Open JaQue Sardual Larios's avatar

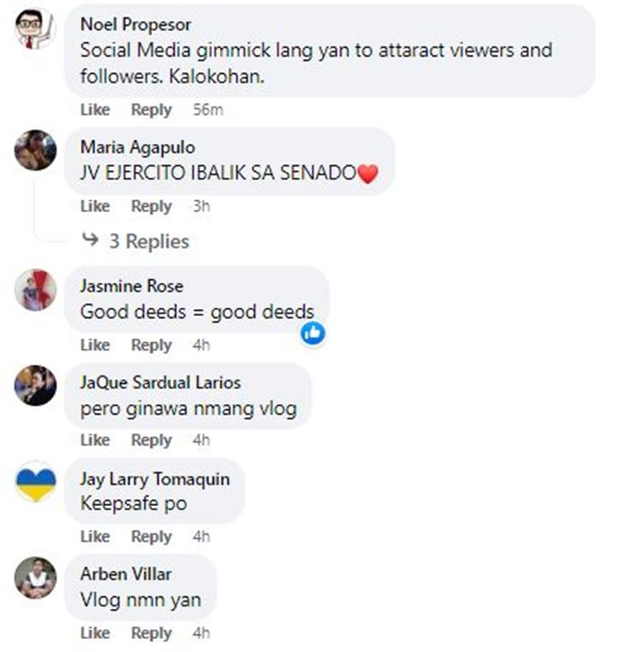point(35,386)
